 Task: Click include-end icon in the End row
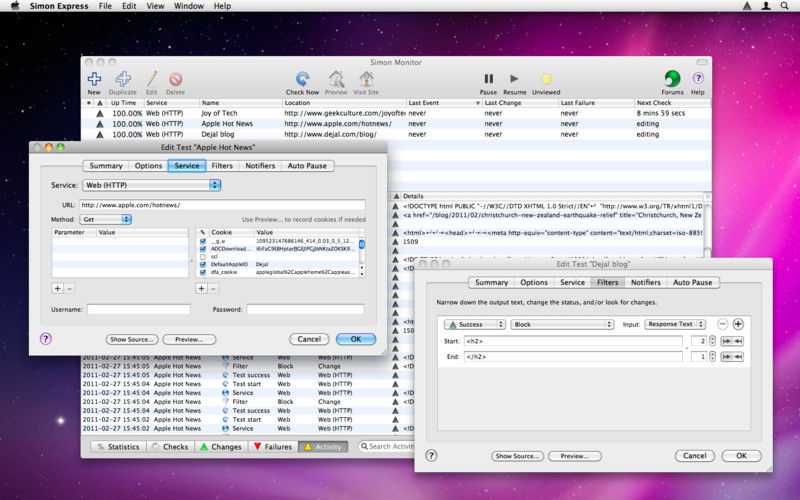[x=738, y=357]
